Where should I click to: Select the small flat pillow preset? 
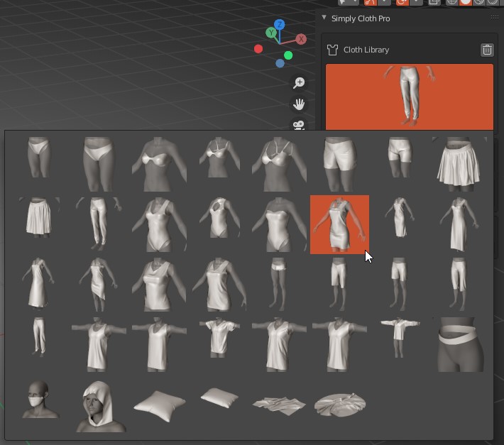pyautogui.click(x=219, y=397)
